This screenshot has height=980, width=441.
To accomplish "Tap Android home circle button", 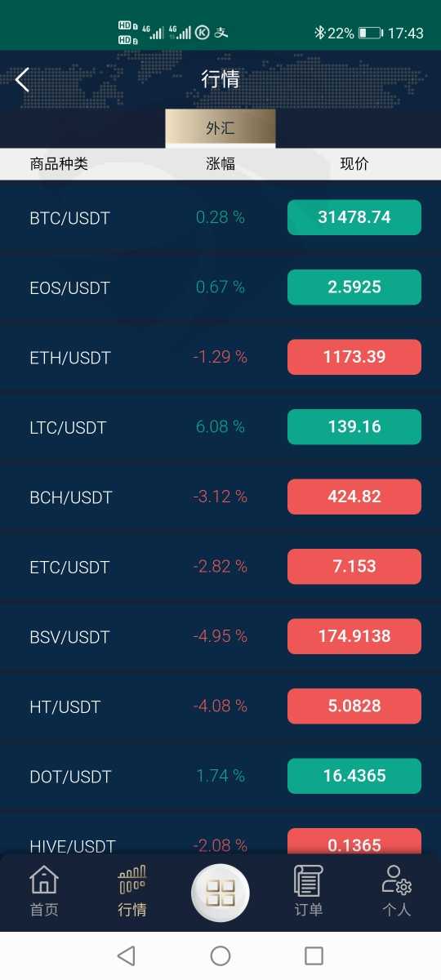I will coord(220,955).
